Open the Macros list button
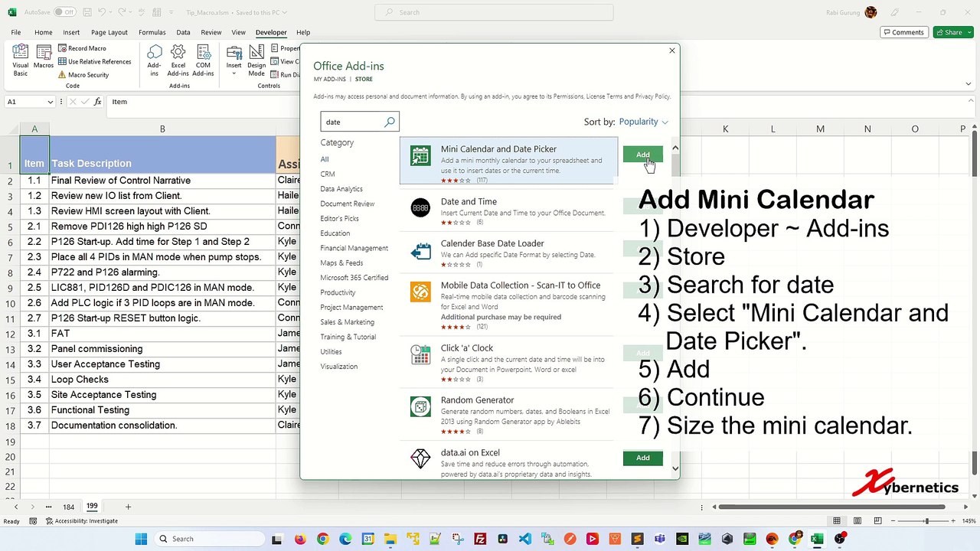 pos(44,56)
